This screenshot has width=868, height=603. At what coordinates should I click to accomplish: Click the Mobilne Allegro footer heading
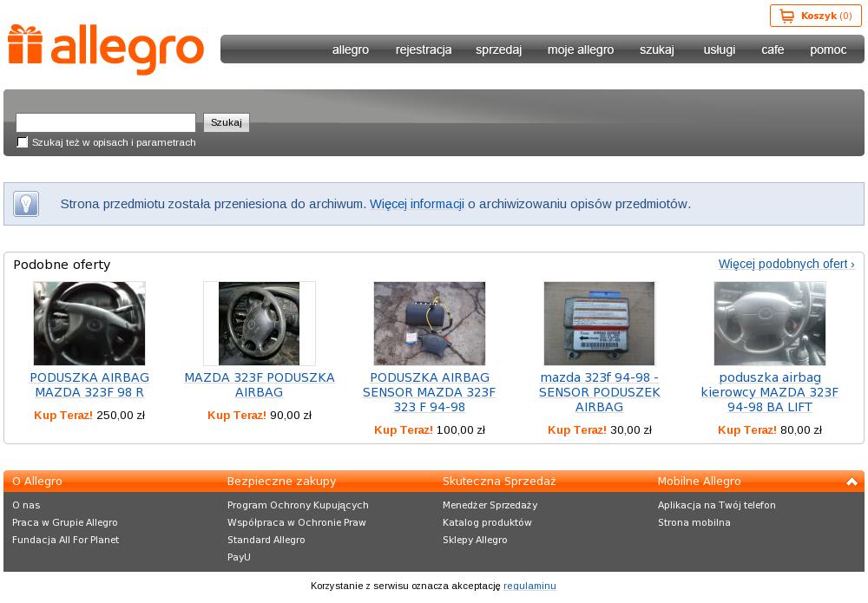click(699, 482)
